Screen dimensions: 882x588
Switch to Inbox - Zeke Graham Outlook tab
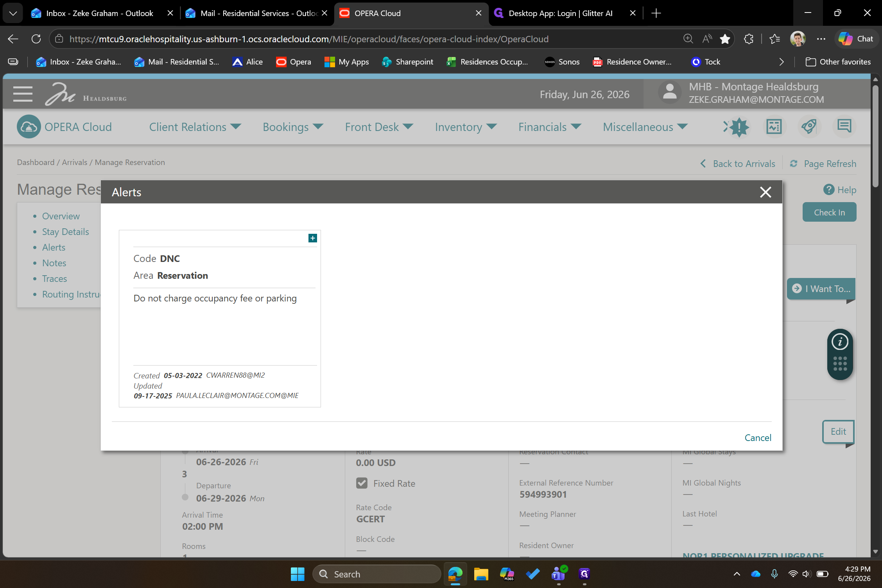point(100,13)
